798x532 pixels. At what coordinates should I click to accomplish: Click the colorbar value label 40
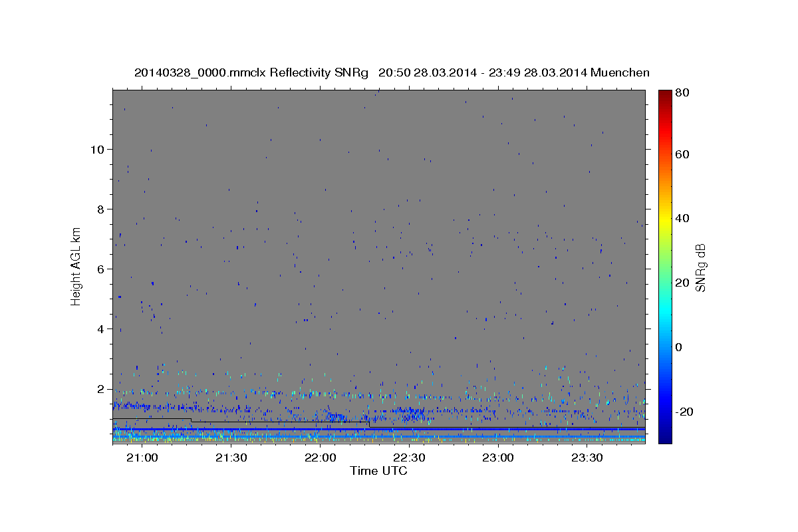coord(683,218)
